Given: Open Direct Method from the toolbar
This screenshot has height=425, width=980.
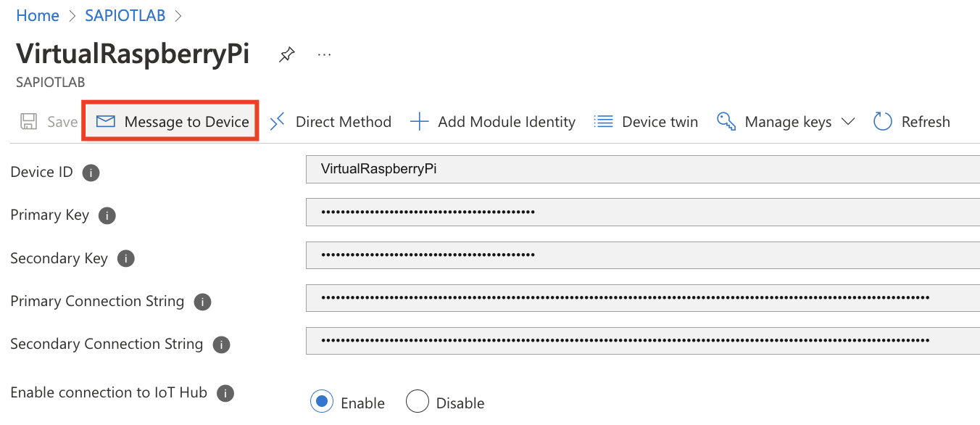Looking at the screenshot, I should (x=330, y=121).
